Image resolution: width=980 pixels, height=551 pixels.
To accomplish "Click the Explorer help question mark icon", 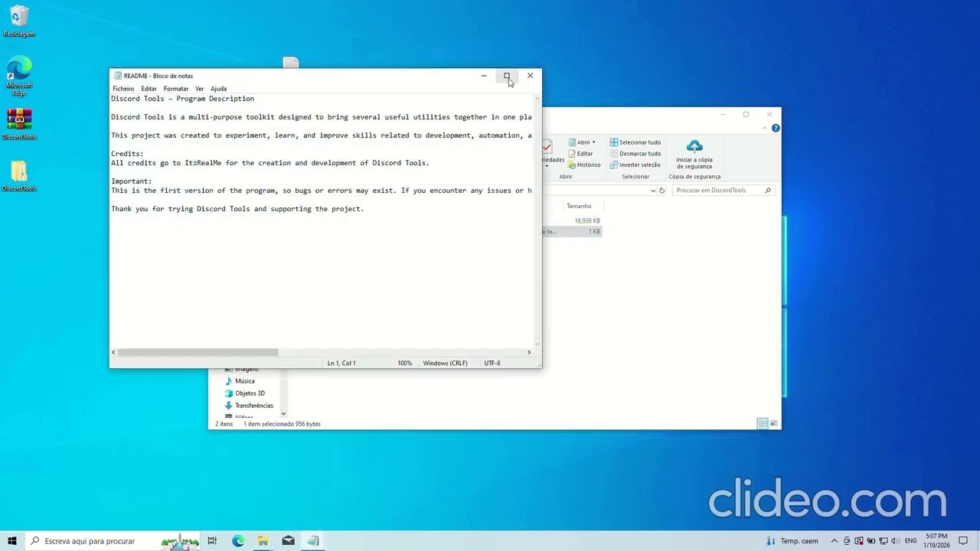I will coord(776,128).
